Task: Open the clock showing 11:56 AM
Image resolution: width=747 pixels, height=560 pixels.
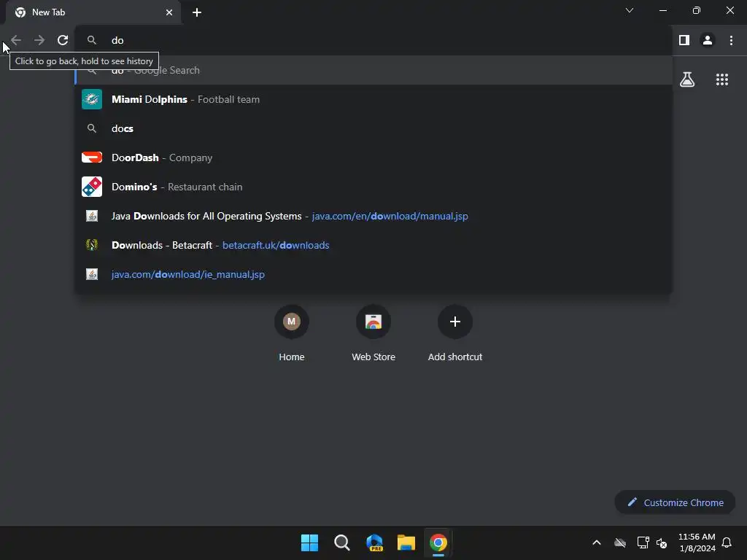Action: tap(697, 542)
